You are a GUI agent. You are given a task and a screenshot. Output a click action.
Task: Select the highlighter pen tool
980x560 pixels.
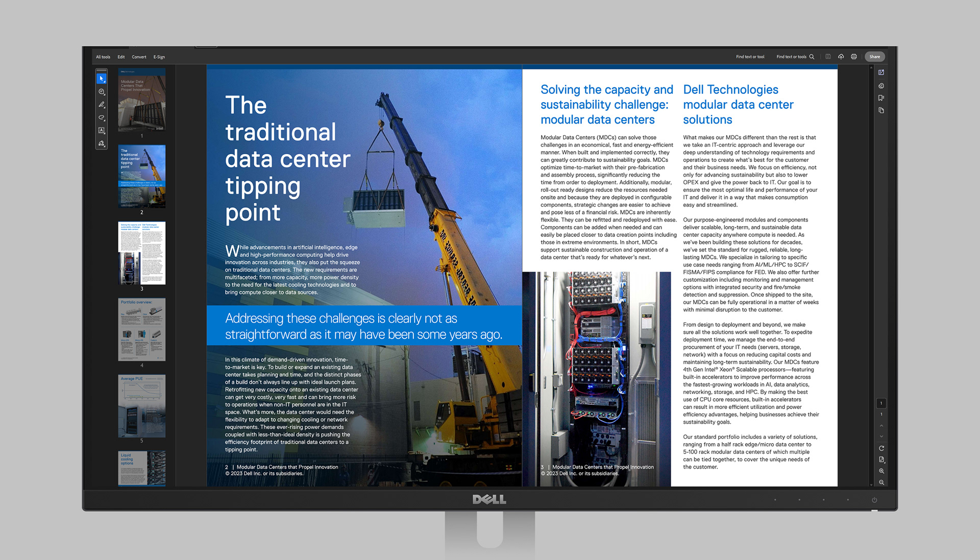[101, 105]
